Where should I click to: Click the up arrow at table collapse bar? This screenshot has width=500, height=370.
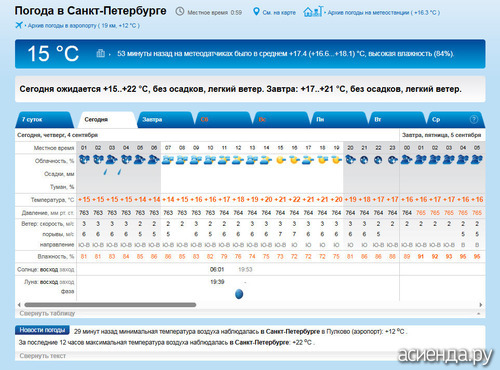click(x=479, y=314)
